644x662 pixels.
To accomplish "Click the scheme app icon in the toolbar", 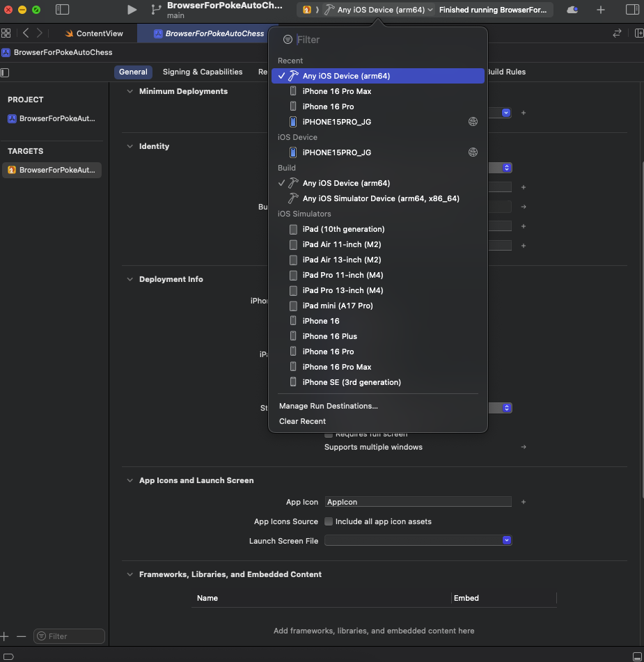I will tap(307, 10).
